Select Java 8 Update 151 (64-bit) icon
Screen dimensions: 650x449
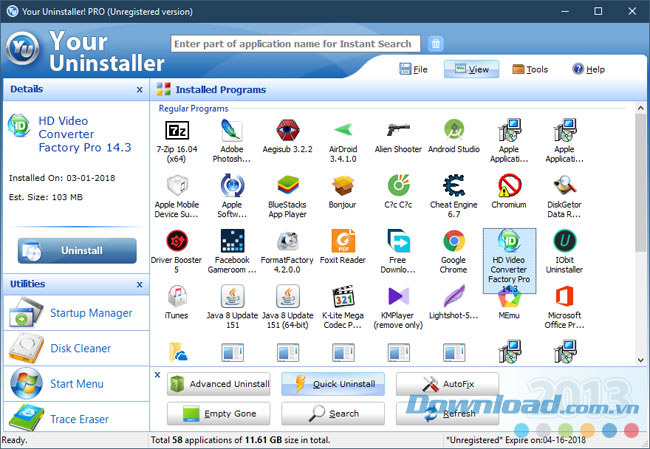[288, 296]
